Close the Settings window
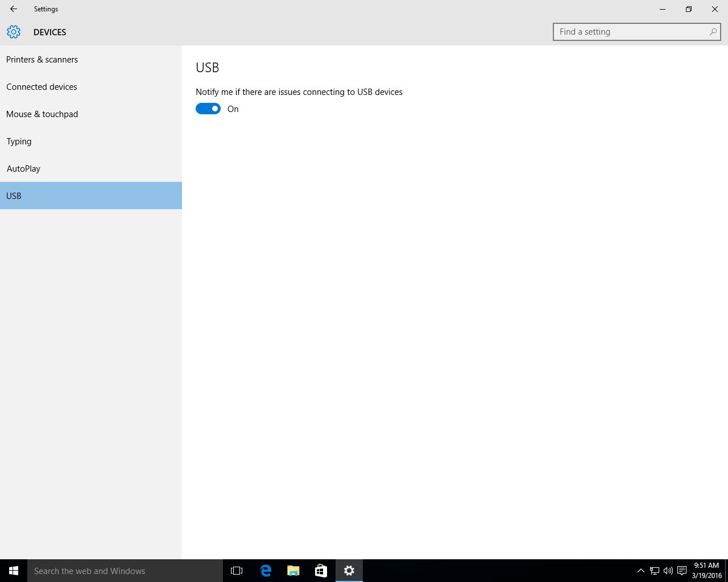The image size is (728, 582). (715, 9)
